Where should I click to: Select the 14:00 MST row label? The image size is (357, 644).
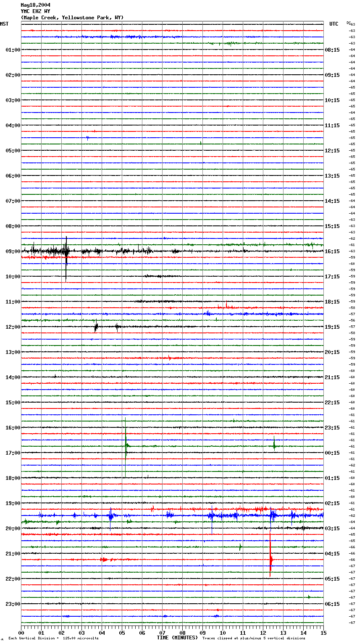click(x=13, y=377)
